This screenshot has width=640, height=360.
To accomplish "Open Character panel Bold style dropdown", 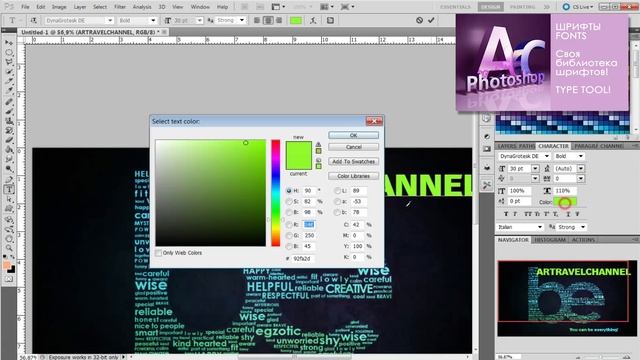I will [x=581, y=156].
